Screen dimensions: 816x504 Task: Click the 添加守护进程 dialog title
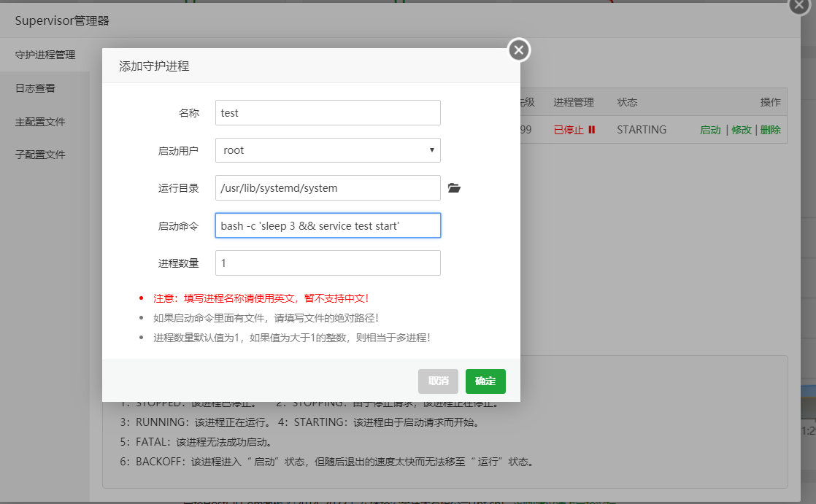coord(154,66)
